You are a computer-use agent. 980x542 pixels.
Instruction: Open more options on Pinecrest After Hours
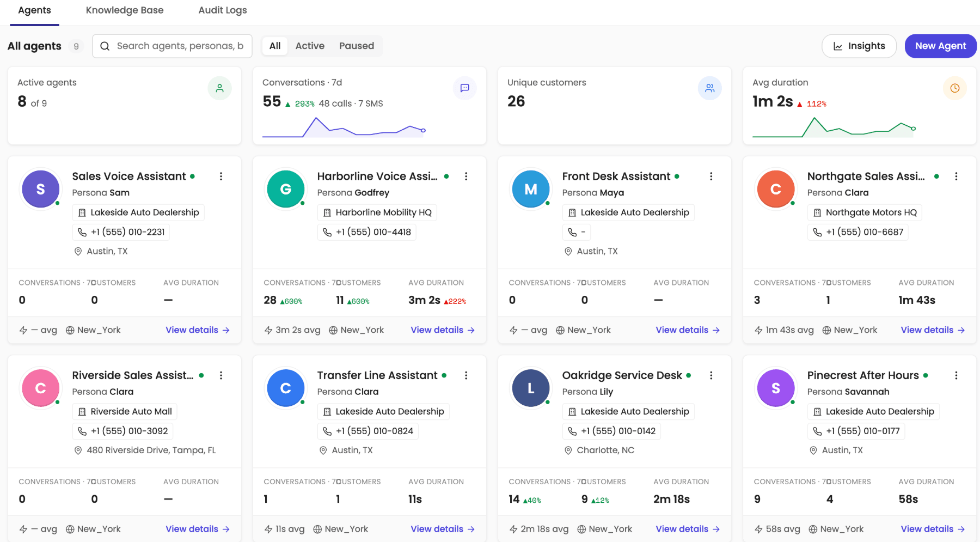pyautogui.click(x=955, y=375)
